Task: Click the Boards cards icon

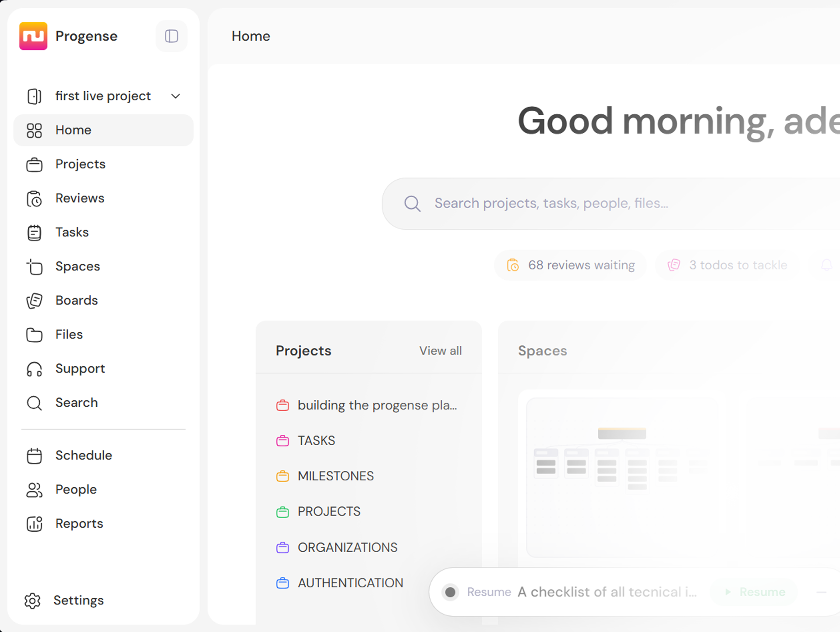Action: click(34, 301)
